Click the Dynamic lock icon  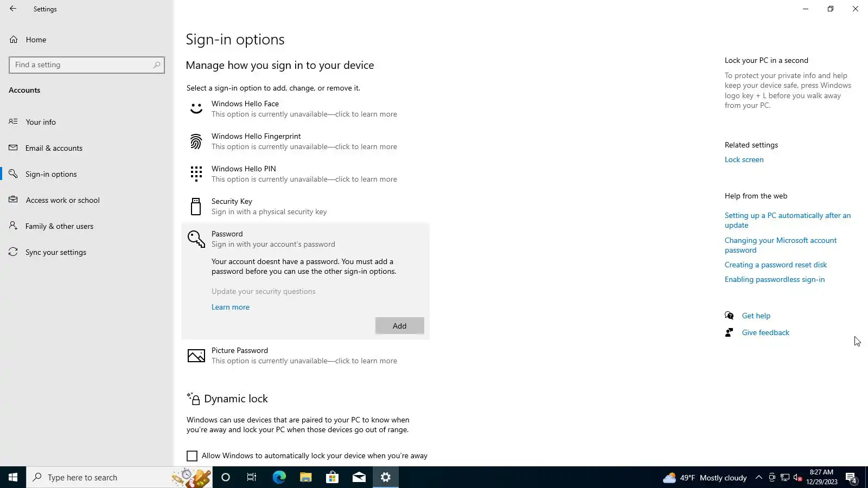coord(193,399)
